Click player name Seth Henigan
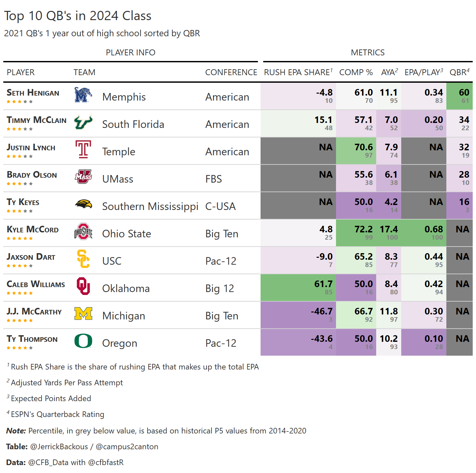Viewport: 476px width, 473px height. tap(33, 93)
